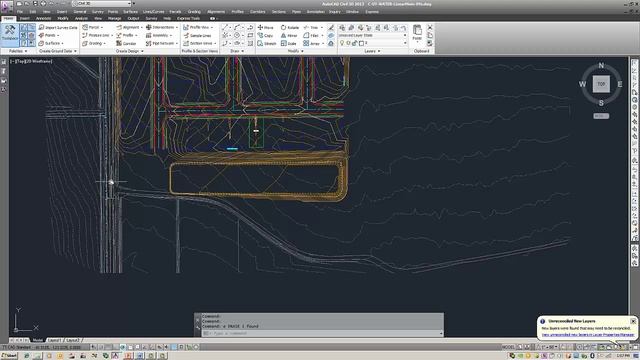640x360 pixels.
Task: Select the Rotate tool
Action: [290, 27]
